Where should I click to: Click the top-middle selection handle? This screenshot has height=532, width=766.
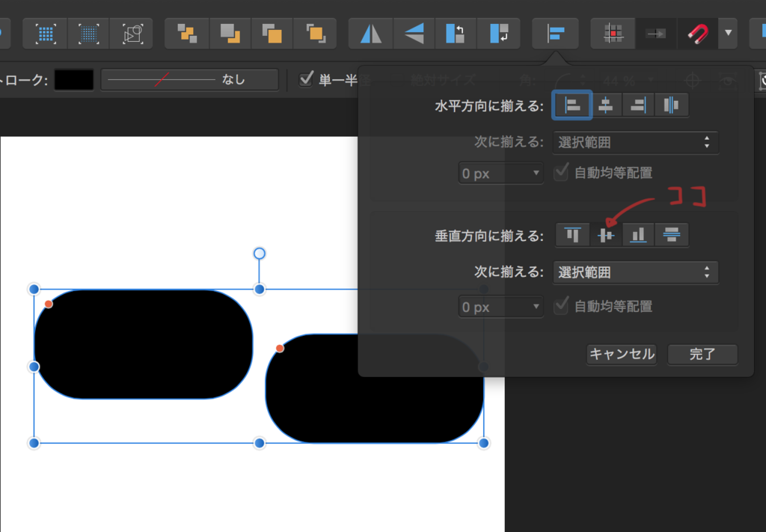(260, 290)
